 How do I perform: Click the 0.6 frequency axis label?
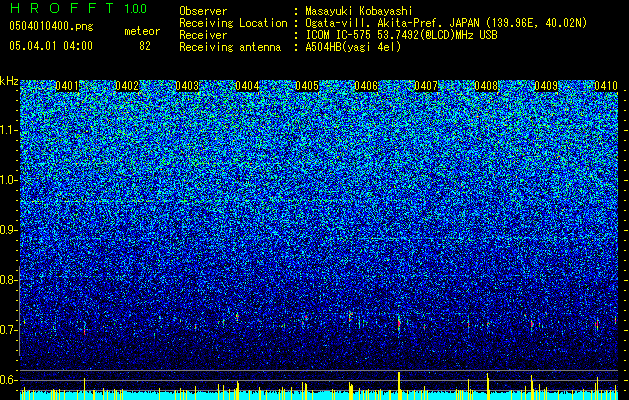pyautogui.click(x=9, y=380)
